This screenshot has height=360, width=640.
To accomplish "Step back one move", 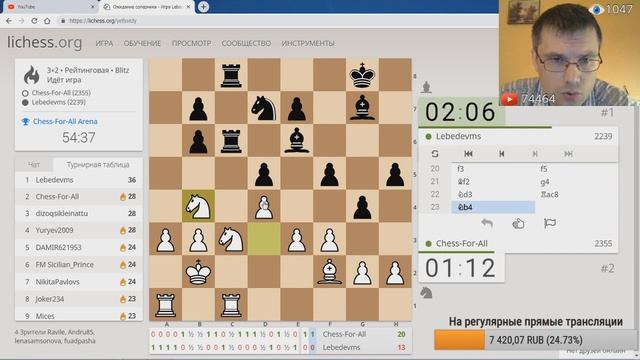I will pyautogui.click(x=502, y=153).
